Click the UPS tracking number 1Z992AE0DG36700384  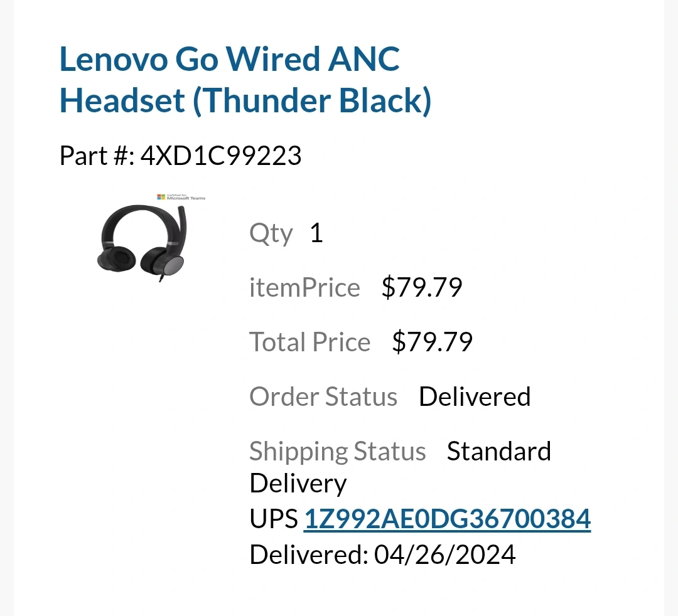click(x=447, y=518)
